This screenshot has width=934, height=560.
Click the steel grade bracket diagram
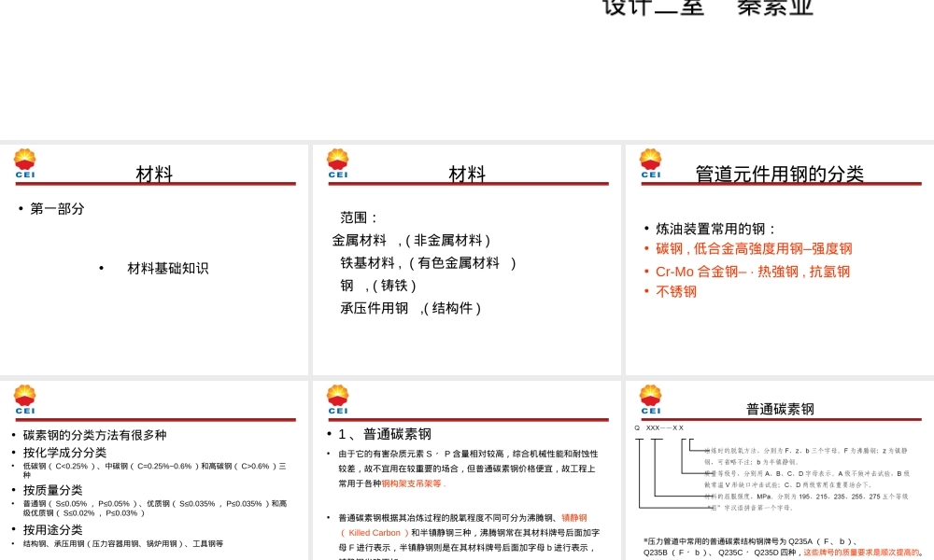tap(773, 474)
